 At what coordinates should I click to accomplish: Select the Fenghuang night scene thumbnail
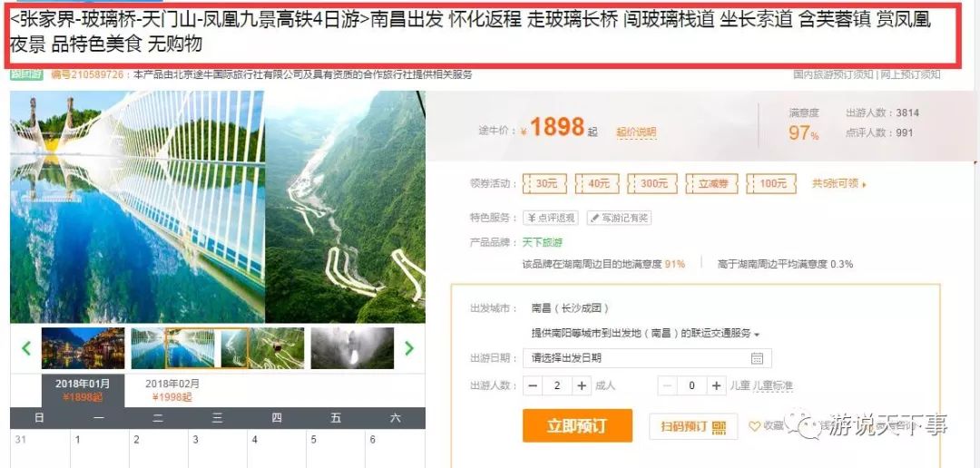click(83, 348)
